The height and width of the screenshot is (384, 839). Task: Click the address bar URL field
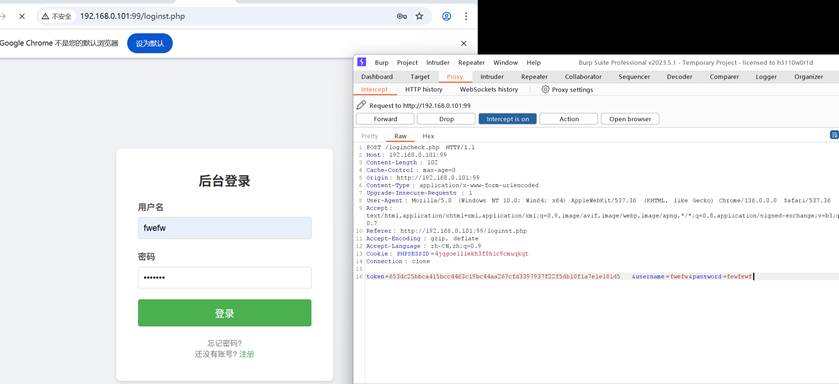pos(235,17)
